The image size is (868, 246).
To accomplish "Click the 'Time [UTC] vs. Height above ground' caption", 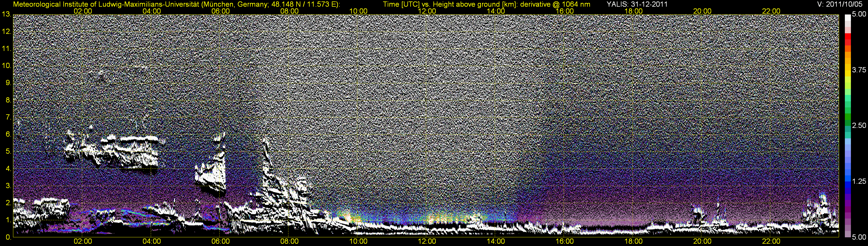I will pyautogui.click(x=487, y=4).
